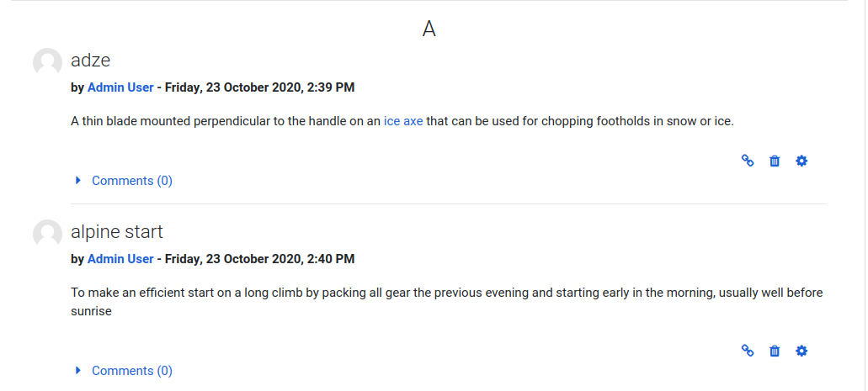Delete the alpine start entry with the trash icon

pyautogui.click(x=775, y=351)
